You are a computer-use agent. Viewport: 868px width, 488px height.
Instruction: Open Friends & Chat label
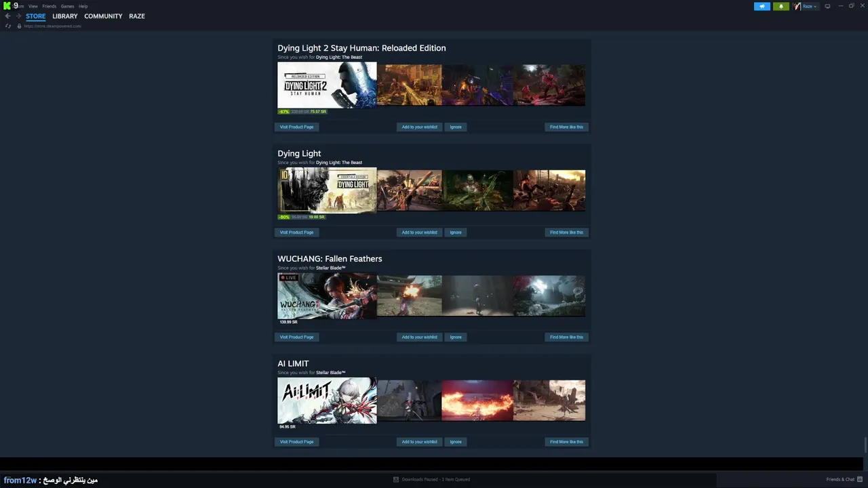click(840, 479)
